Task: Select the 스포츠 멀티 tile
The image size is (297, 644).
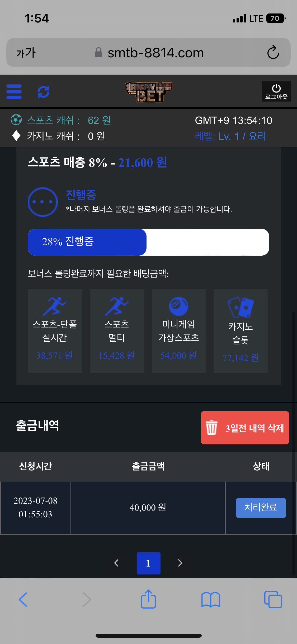Action: tap(117, 331)
